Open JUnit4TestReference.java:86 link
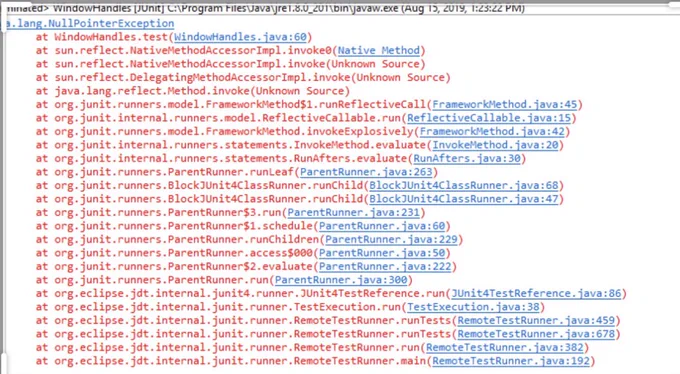Image resolution: width=680 pixels, height=374 pixels. (x=536, y=293)
